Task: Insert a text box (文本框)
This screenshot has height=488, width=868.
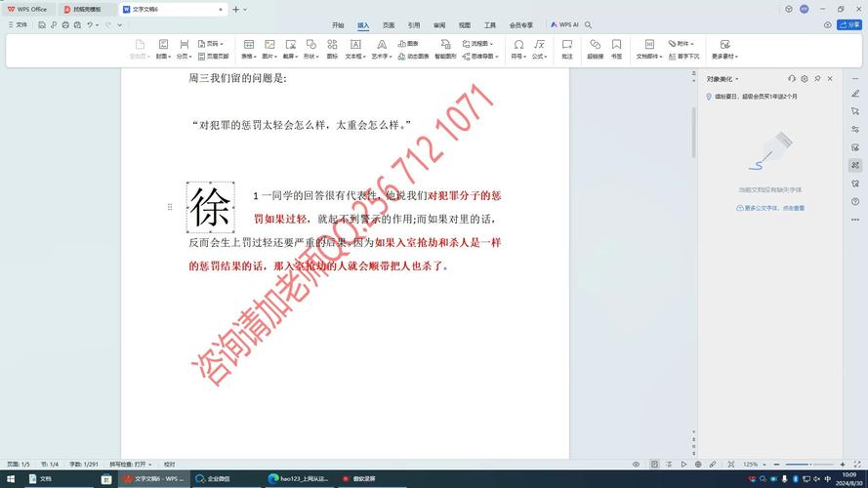Action: click(x=354, y=49)
